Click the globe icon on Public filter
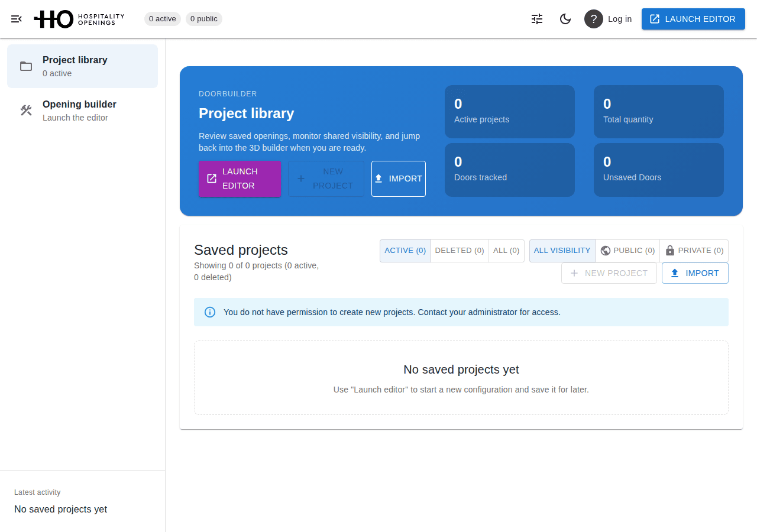The width and height of the screenshot is (757, 532). click(x=606, y=251)
